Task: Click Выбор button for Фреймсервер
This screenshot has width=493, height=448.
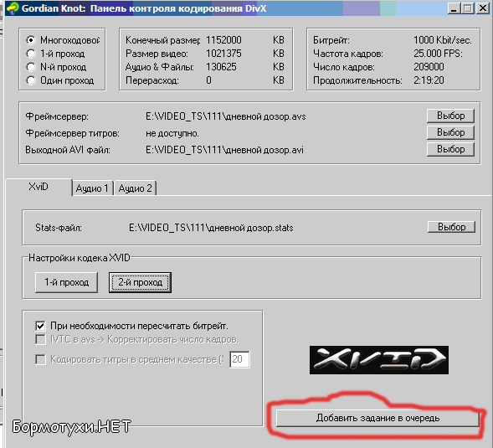Action: (450, 116)
